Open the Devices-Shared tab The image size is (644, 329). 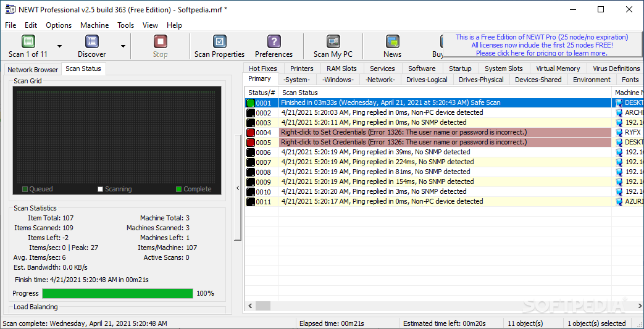point(538,80)
